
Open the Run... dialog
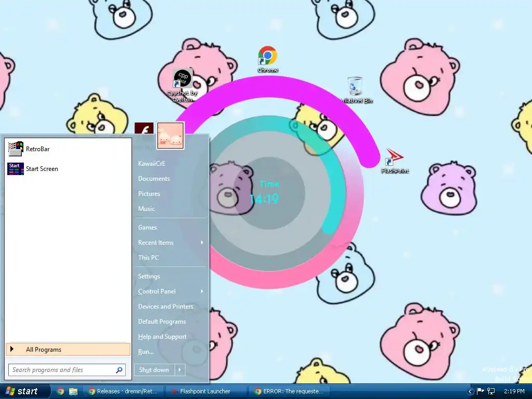146,352
